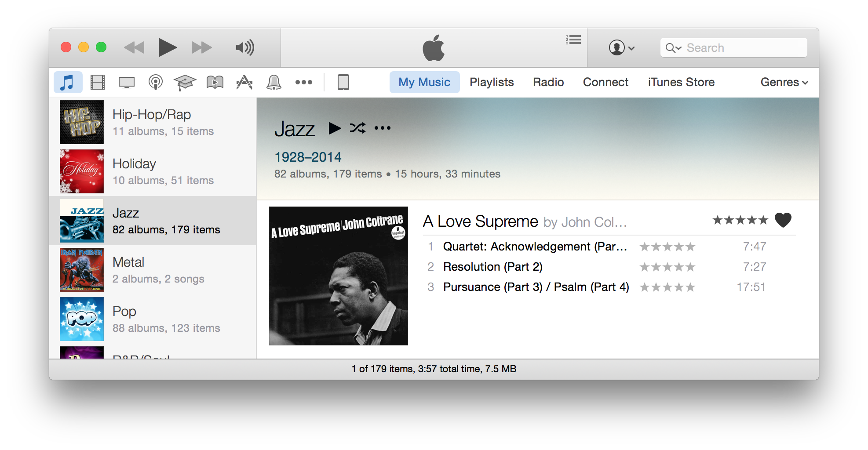Set star rating for Pursuance track
Screen dimensions: 868x450
point(667,287)
